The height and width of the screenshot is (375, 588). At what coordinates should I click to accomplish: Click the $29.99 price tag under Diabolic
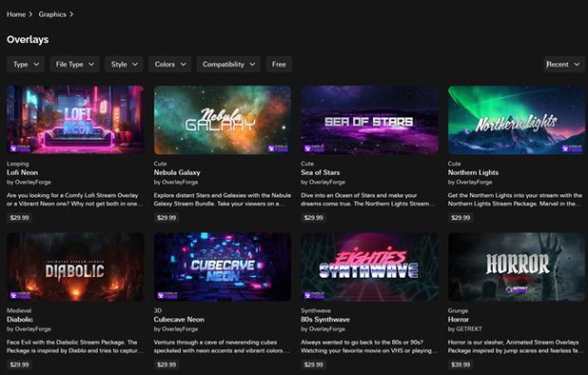coord(19,365)
